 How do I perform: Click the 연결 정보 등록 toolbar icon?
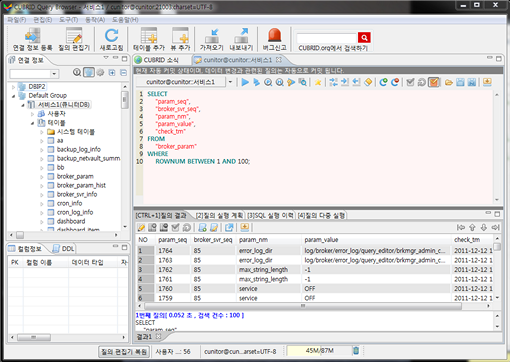coord(32,36)
